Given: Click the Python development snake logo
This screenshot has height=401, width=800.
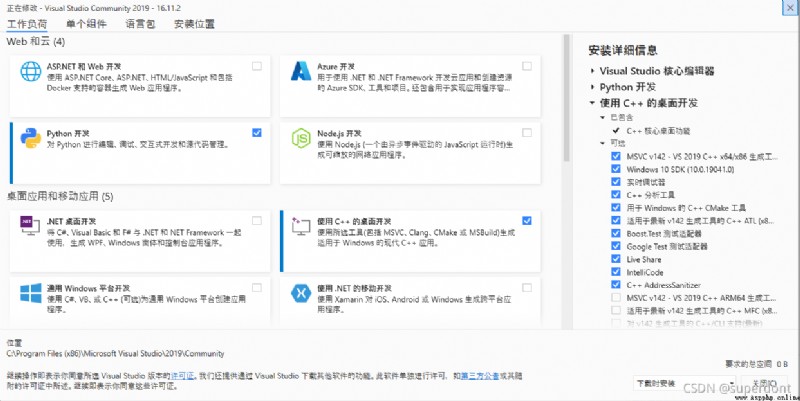Looking at the screenshot, I should tap(31, 138).
